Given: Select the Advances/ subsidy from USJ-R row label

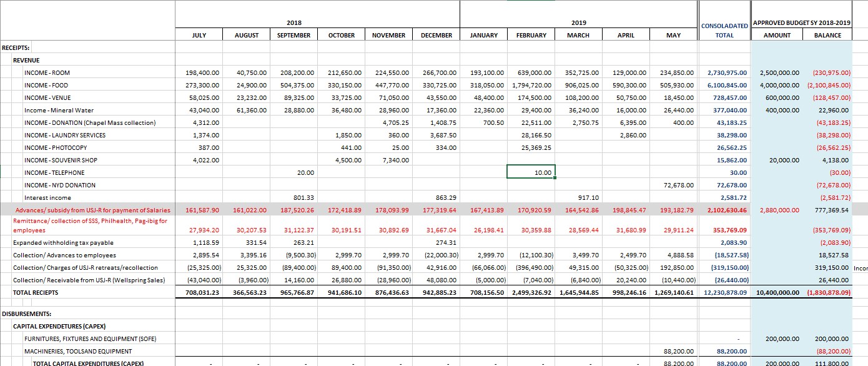Looking at the screenshot, I should 92,210.
